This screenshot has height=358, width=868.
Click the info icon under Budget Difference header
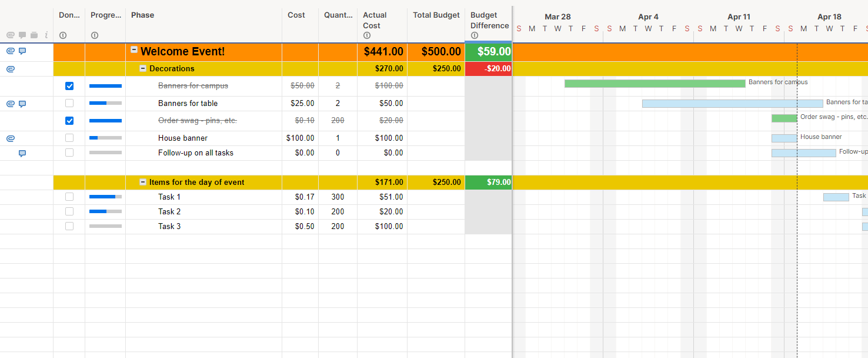(475, 35)
